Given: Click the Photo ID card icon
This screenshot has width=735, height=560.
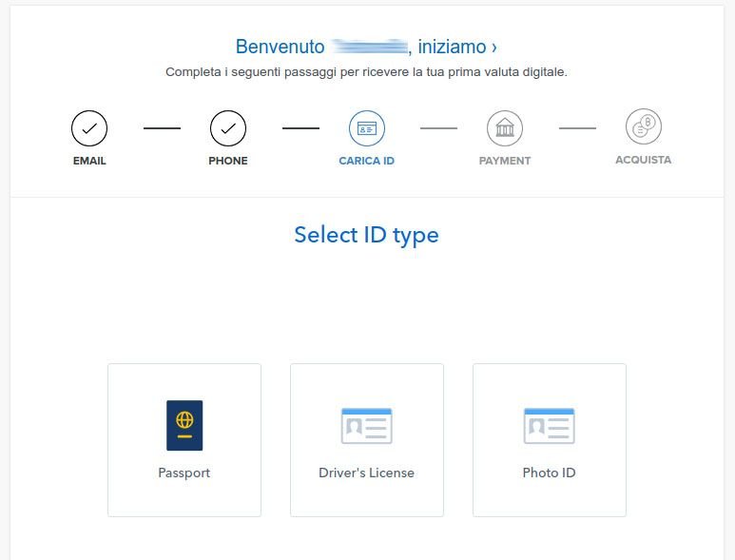Looking at the screenshot, I should click(x=550, y=426).
